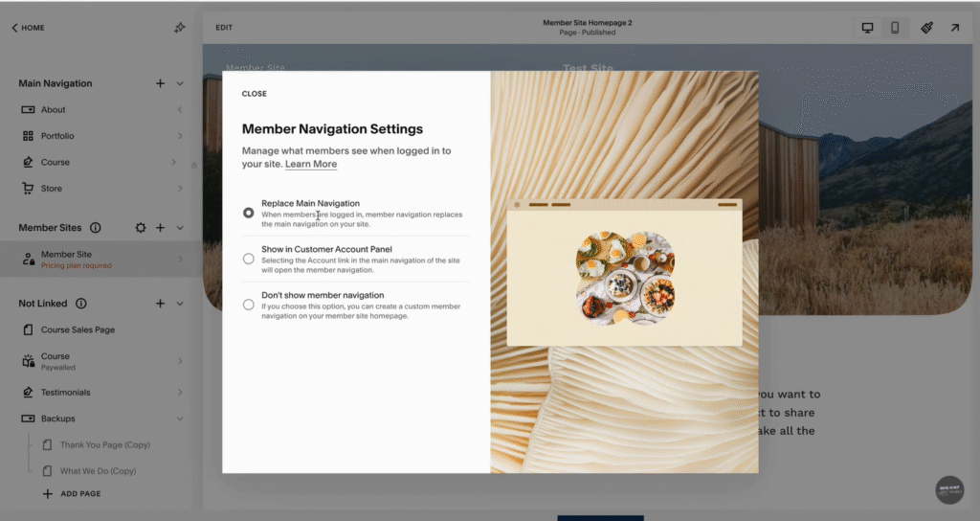Expand the Paywalled Course chevron
The width and height of the screenshot is (980, 521).
[x=180, y=361]
